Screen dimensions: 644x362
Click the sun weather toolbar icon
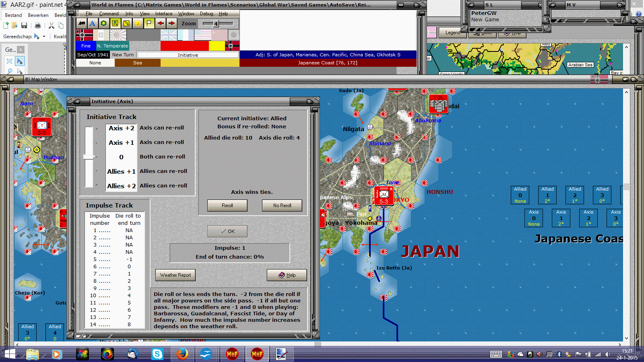click(138, 23)
